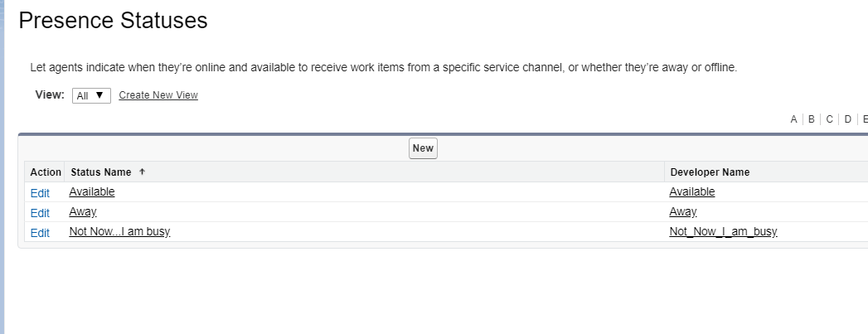Screen dimensions: 868x334
Task: Click the Action column header
Action: point(46,172)
